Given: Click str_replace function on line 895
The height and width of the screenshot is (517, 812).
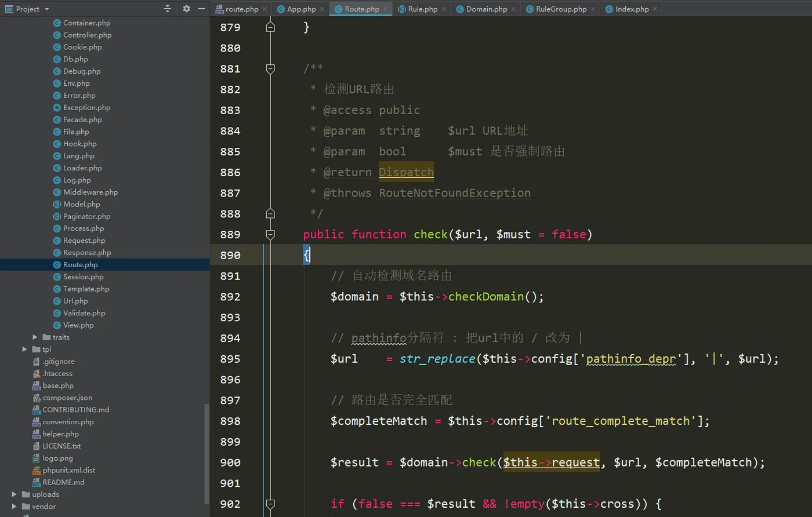Looking at the screenshot, I should (437, 359).
